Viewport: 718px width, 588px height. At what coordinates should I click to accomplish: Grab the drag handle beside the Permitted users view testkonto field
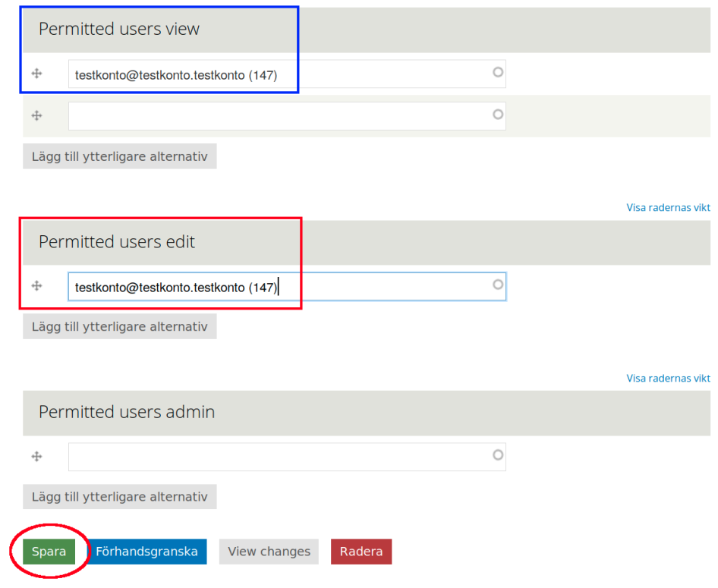36,73
